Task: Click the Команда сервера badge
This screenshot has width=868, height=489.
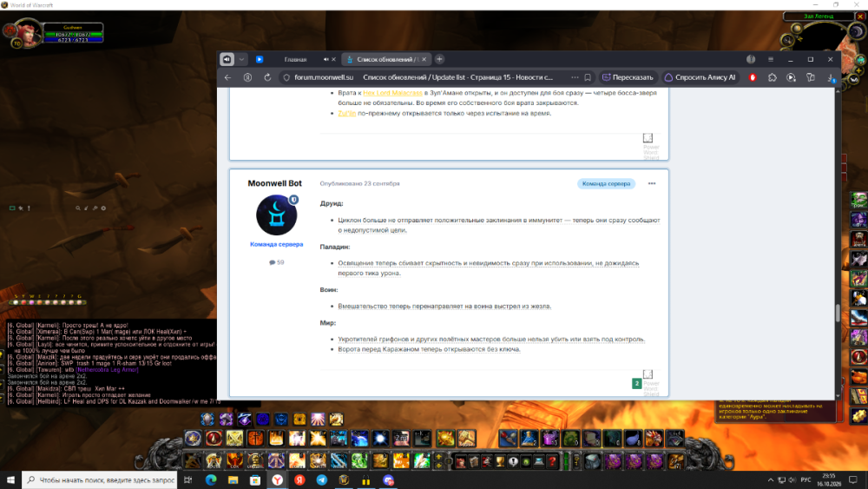Action: pyautogui.click(x=606, y=184)
